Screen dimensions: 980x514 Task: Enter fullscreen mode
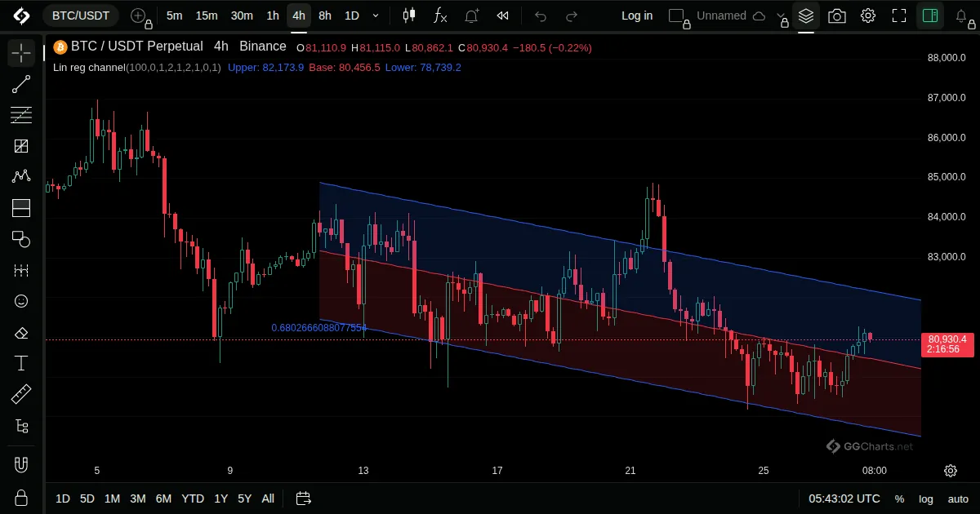pos(899,16)
